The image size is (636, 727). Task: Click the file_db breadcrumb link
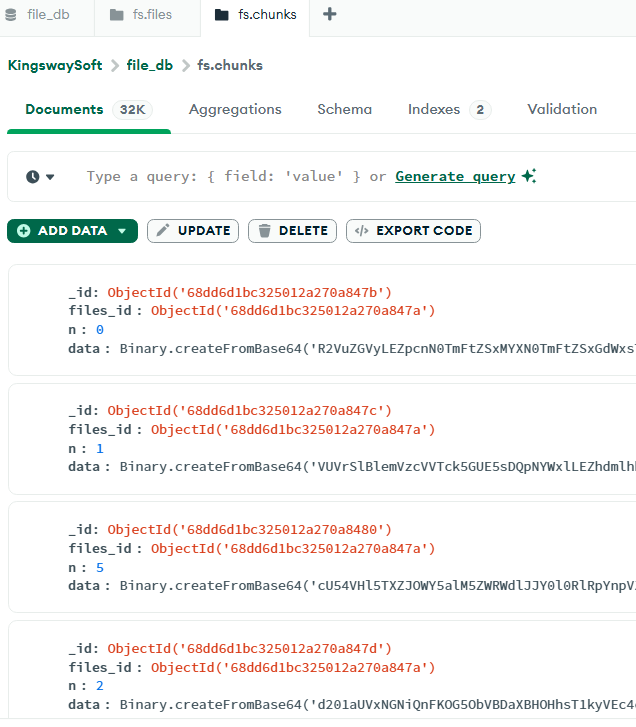149,65
